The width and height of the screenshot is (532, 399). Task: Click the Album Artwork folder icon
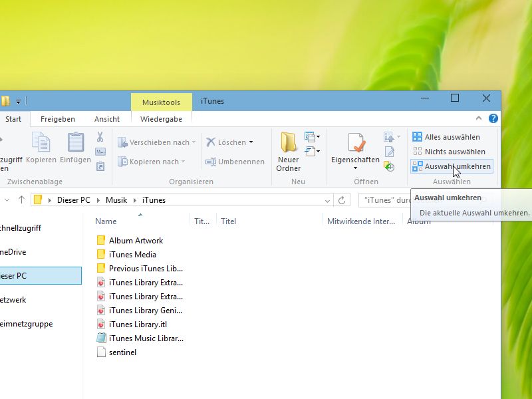[101, 241]
